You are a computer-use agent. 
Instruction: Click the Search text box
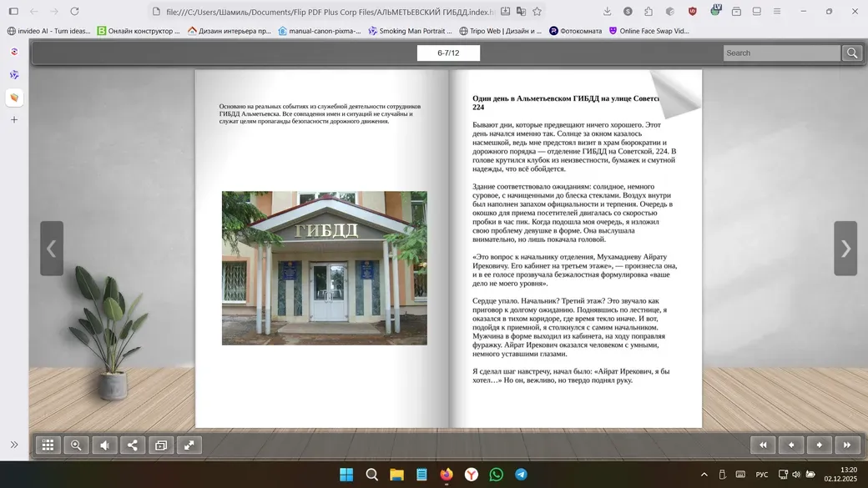tap(782, 53)
